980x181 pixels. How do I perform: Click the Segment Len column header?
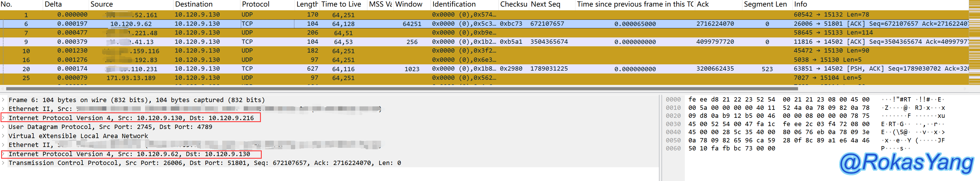pyautogui.click(x=765, y=4)
